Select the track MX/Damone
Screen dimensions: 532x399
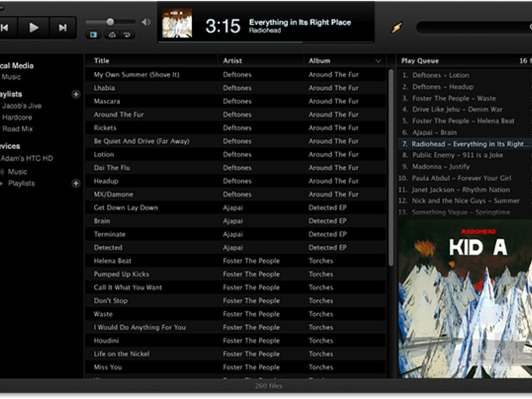[x=113, y=194]
